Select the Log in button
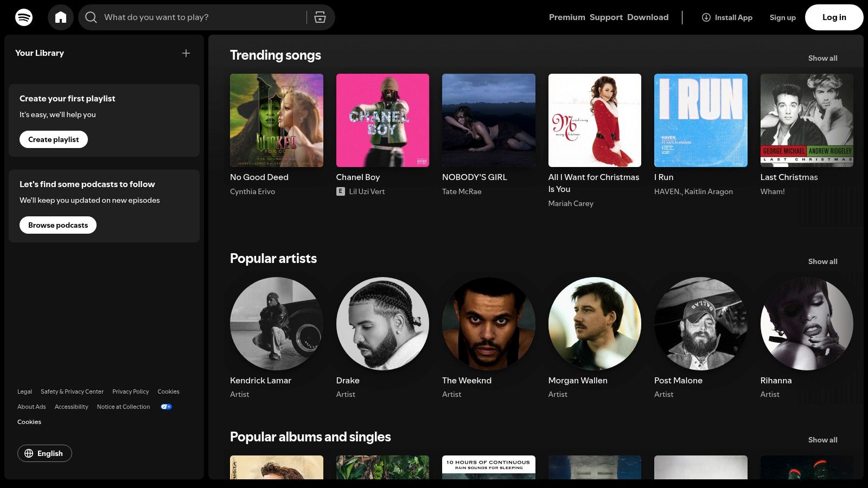Screen dimensions: 868x488 (x=834, y=17)
